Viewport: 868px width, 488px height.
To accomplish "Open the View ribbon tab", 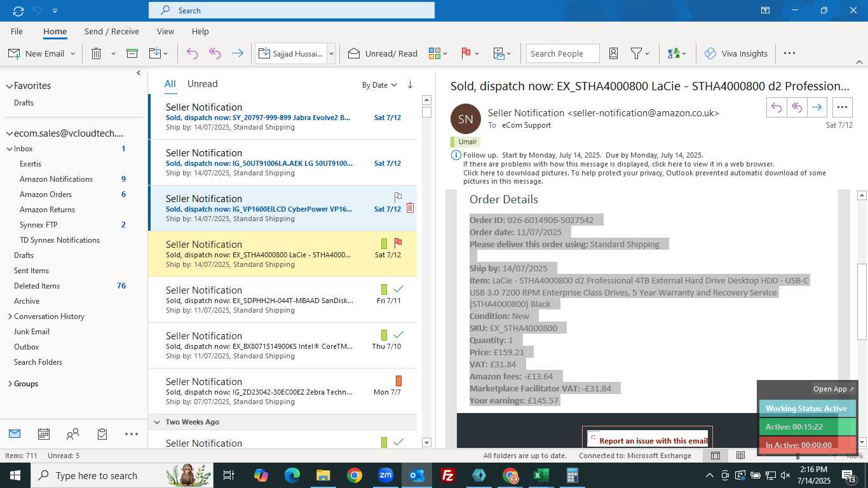I will [x=165, y=31].
